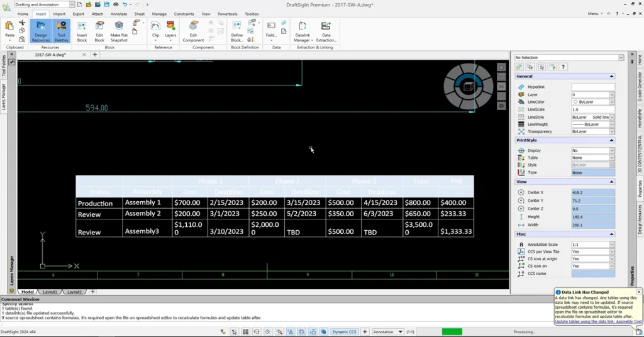The width and height of the screenshot is (644, 337).
Task: Collapse the PrintStyle properties section
Action: (611, 140)
